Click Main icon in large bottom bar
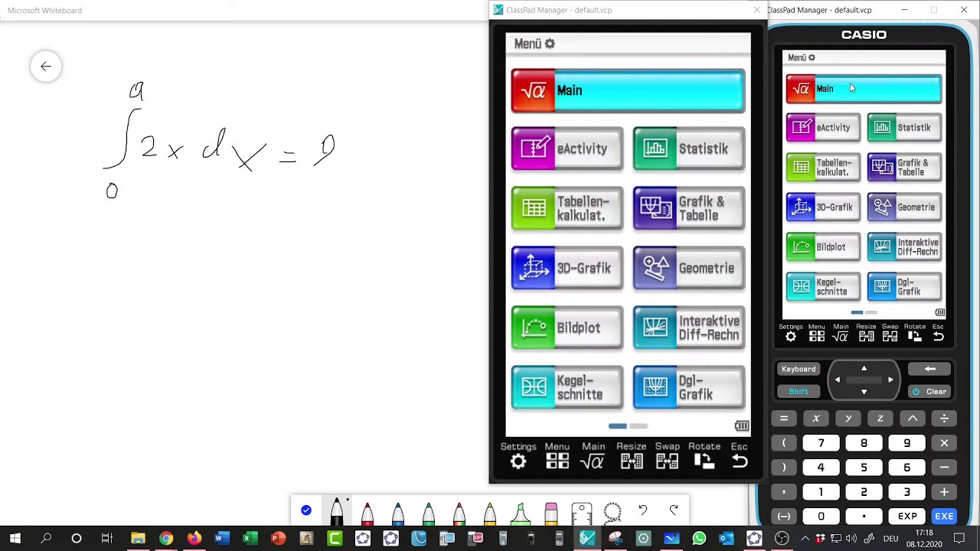This screenshot has width=980, height=551. [x=593, y=461]
